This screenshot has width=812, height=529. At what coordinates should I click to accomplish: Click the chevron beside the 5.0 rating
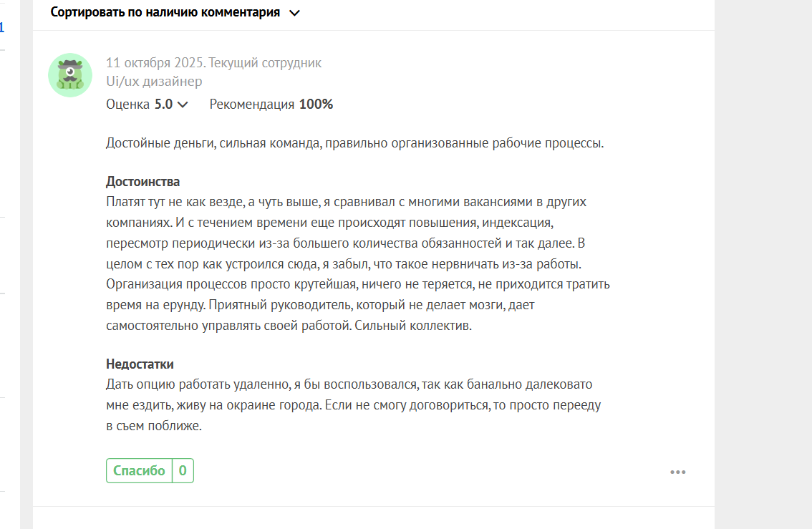point(183,105)
